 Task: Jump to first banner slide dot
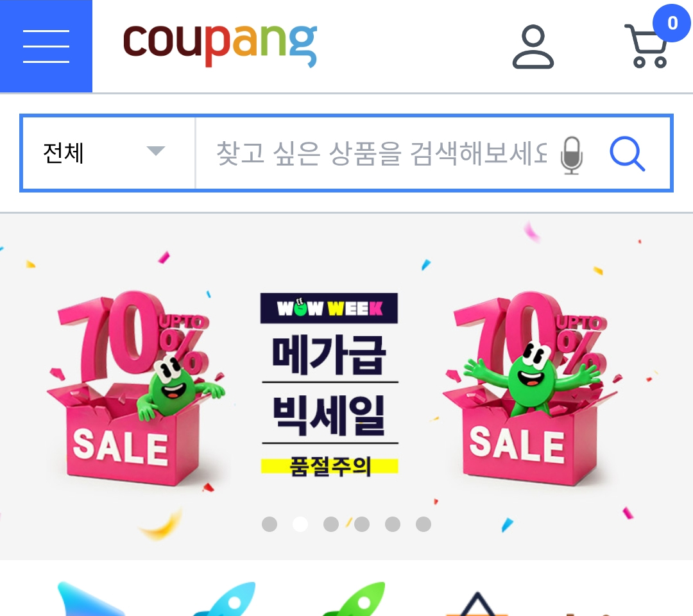[x=269, y=524]
